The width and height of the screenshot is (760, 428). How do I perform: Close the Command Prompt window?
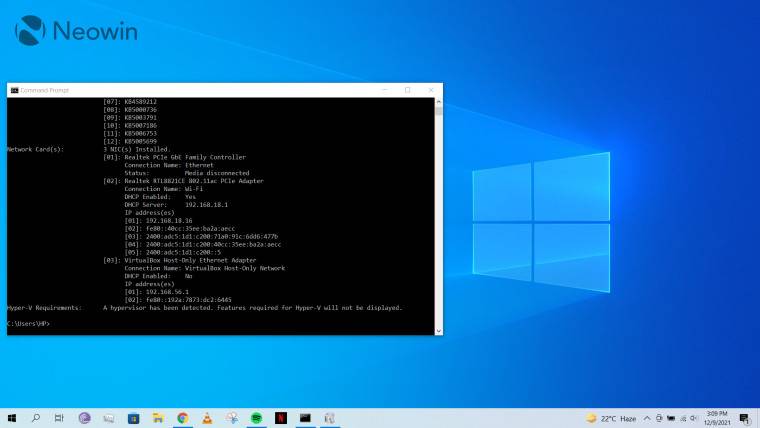[x=431, y=90]
